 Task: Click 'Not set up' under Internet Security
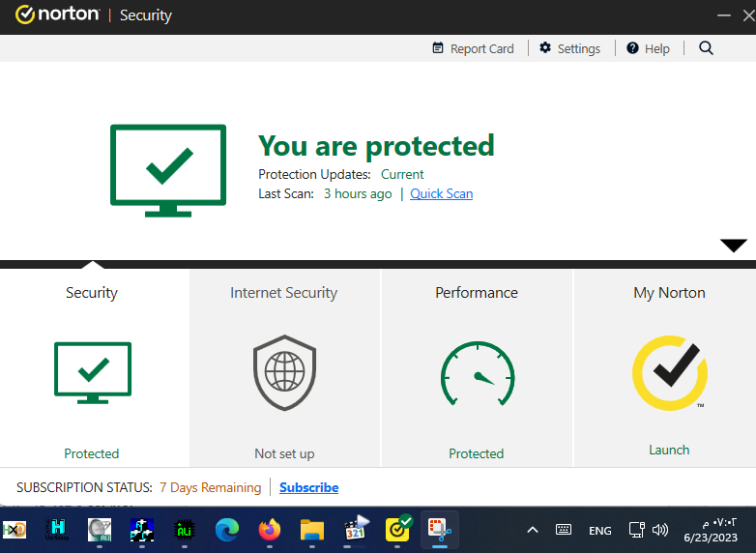pos(284,453)
